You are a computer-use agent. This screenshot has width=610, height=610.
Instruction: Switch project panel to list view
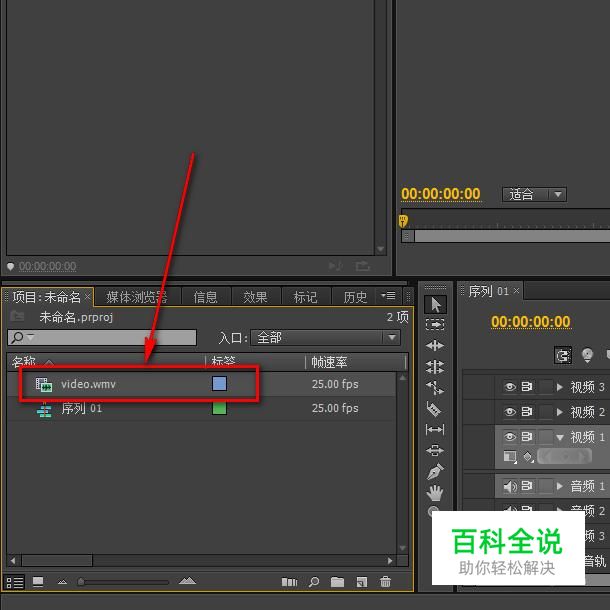(14, 582)
